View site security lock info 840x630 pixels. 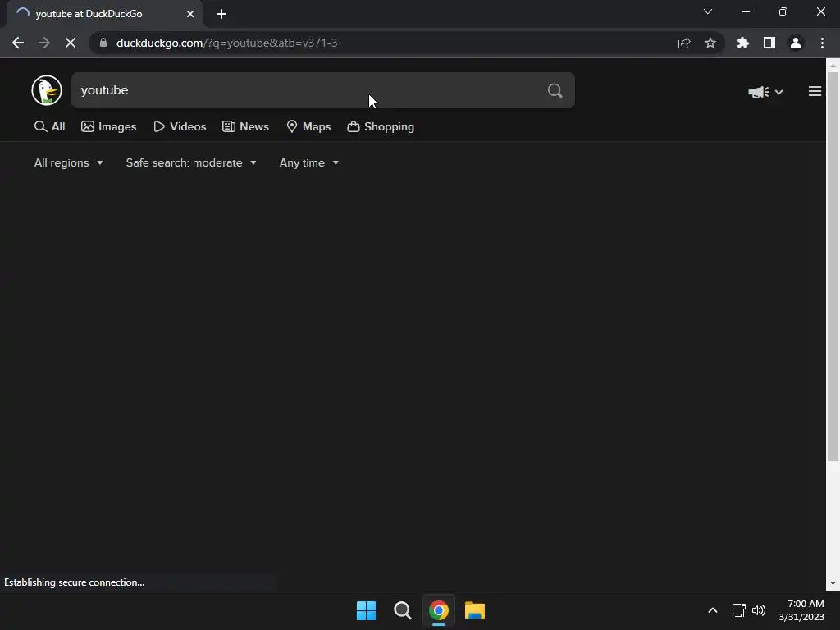[x=103, y=43]
